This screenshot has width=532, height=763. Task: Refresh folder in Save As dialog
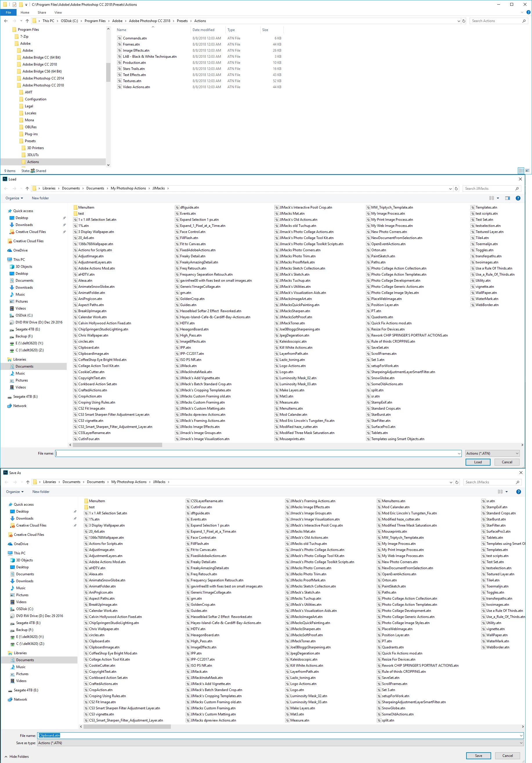[457, 482]
